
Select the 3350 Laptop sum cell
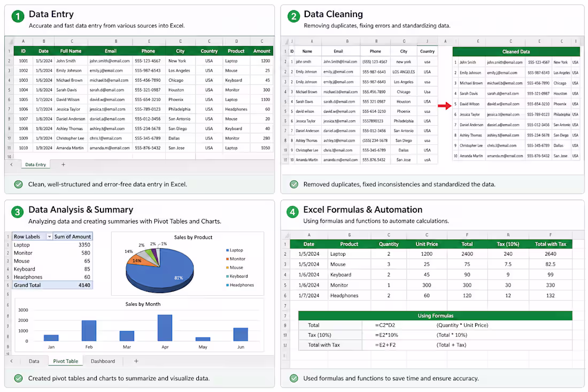point(84,244)
